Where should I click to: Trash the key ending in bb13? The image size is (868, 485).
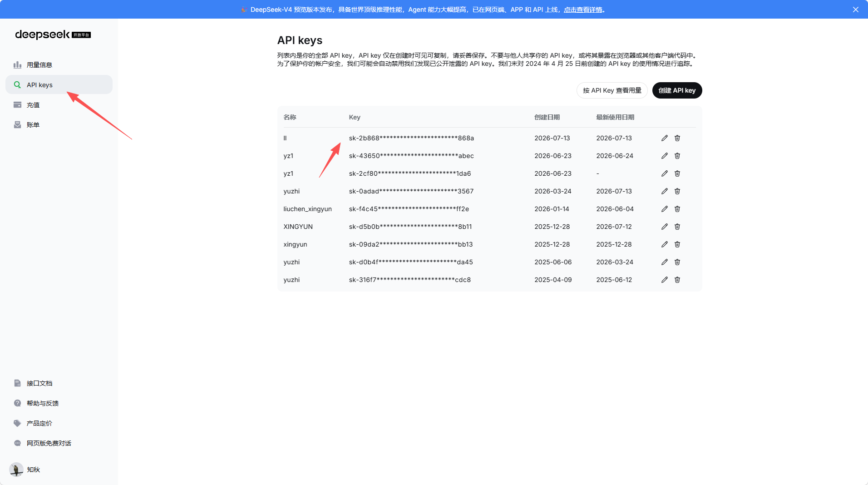pos(677,244)
